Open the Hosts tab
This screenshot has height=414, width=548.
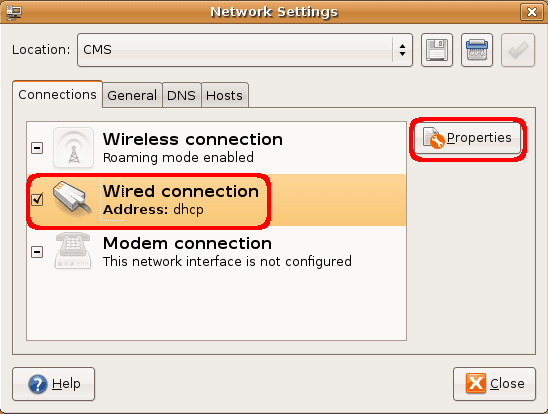click(224, 95)
